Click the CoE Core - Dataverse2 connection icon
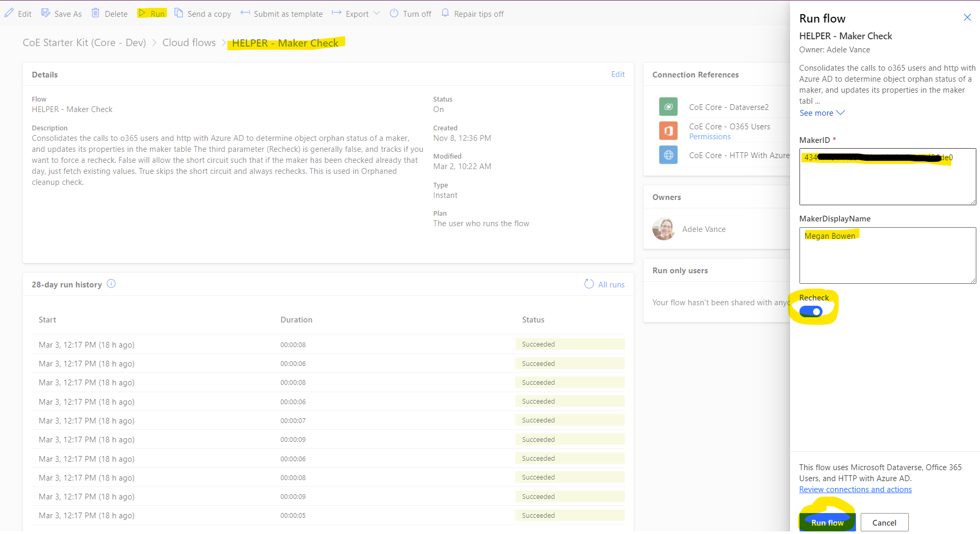980x534 pixels. (668, 106)
